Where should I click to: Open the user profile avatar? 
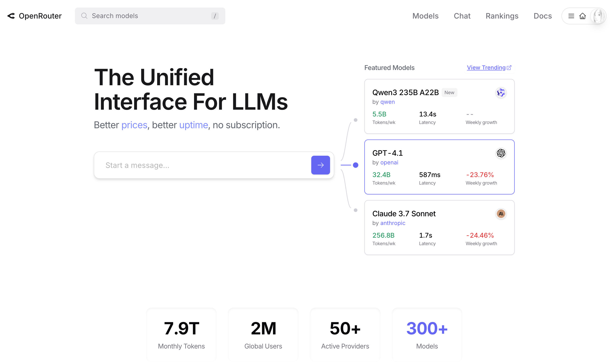coord(598,16)
